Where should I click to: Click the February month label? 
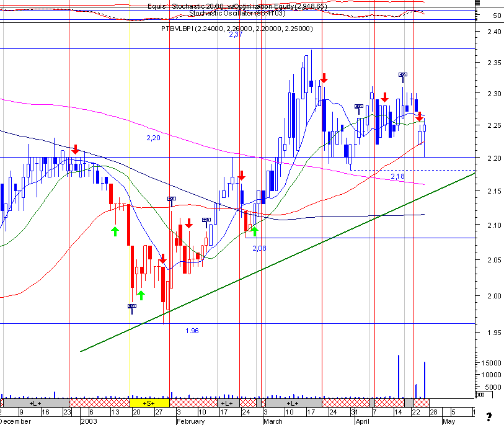click(x=190, y=421)
